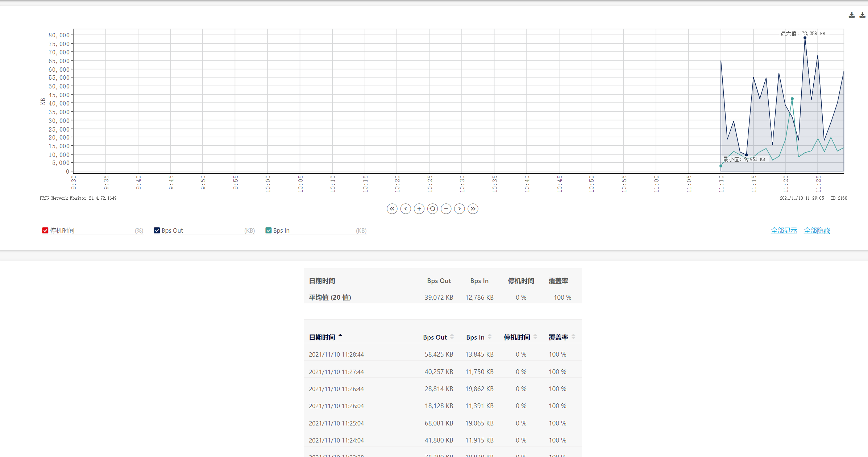This screenshot has height=457, width=868.
Task: Move graph back with single left arrow
Action: click(x=406, y=209)
